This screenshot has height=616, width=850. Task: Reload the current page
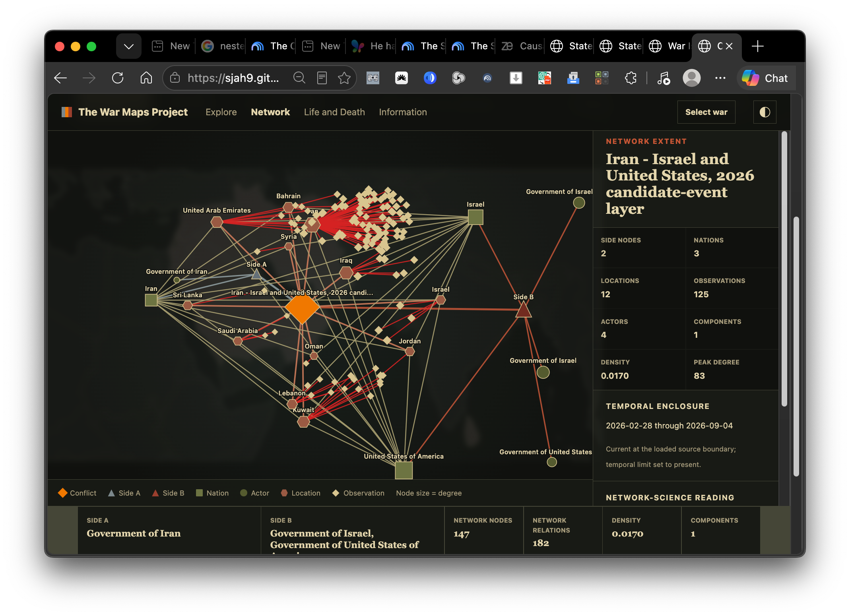tap(118, 78)
